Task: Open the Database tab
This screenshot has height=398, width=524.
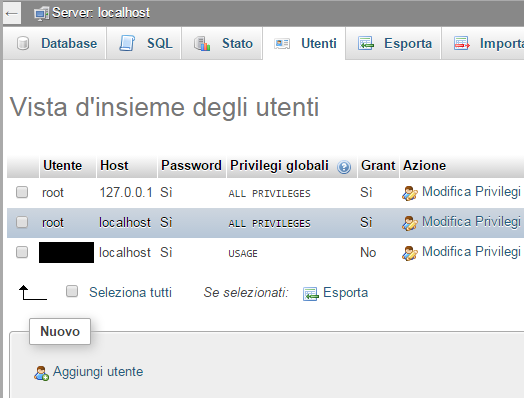Action: 54,43
